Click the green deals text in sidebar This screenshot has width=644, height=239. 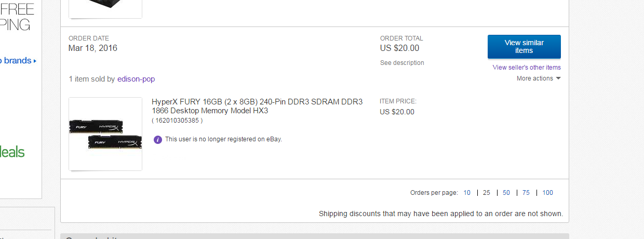point(12,152)
